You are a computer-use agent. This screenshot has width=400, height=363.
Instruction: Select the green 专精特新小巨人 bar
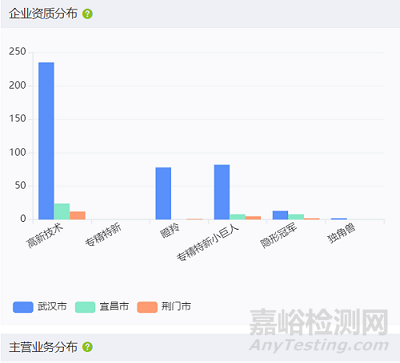237,217
